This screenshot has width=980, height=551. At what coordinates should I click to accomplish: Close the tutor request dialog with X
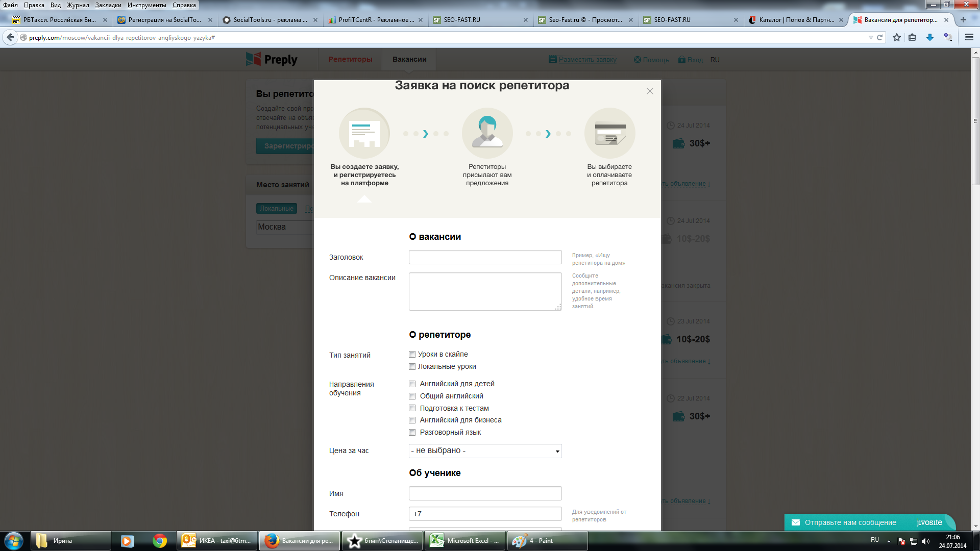[x=650, y=91]
